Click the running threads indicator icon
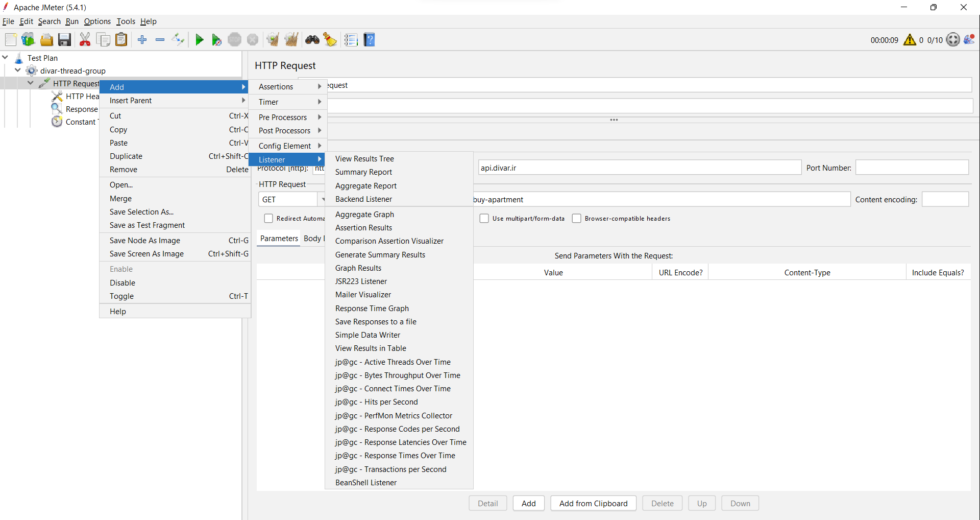Image resolution: width=980 pixels, height=520 pixels. tap(953, 39)
